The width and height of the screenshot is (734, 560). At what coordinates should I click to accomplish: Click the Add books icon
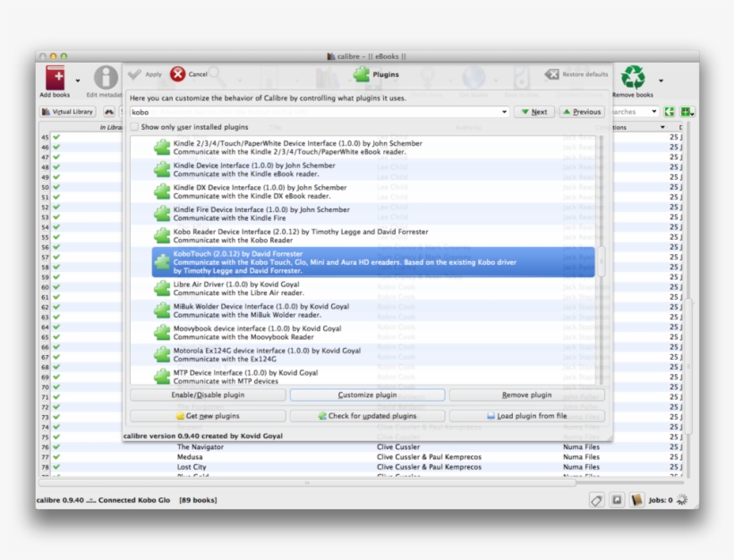click(x=55, y=77)
